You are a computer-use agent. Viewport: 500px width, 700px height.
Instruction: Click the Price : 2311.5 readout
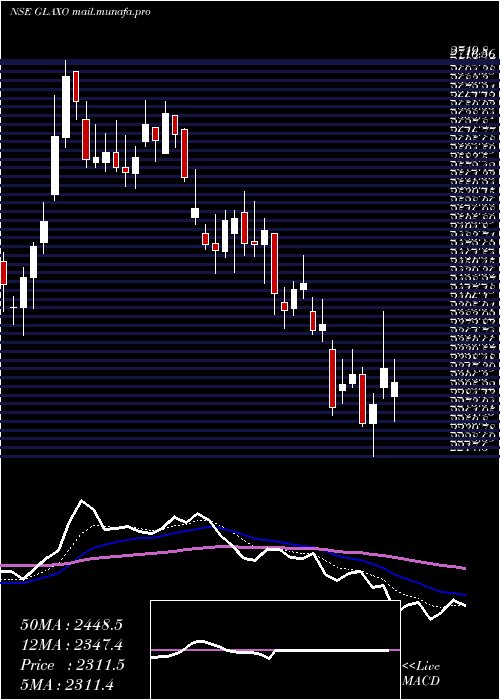72,665
